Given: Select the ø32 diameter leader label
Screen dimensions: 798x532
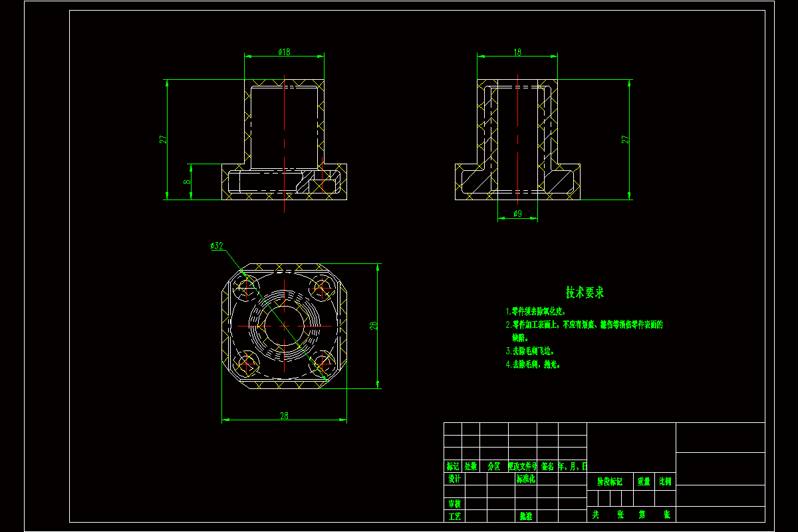Looking at the screenshot, I should pos(216,246).
